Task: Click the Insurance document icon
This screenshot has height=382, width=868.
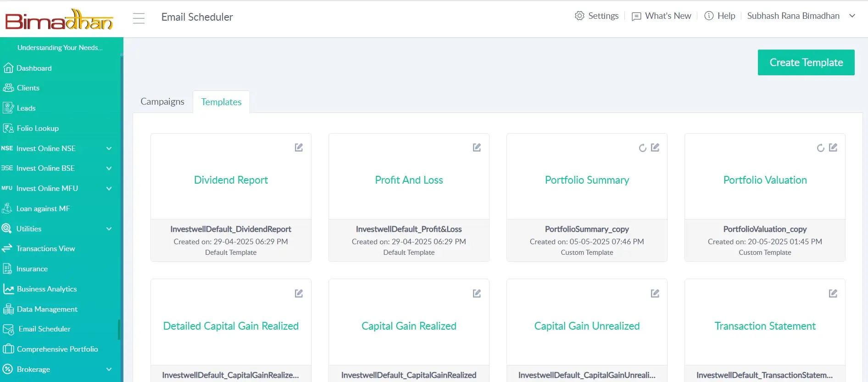Action: (x=7, y=269)
